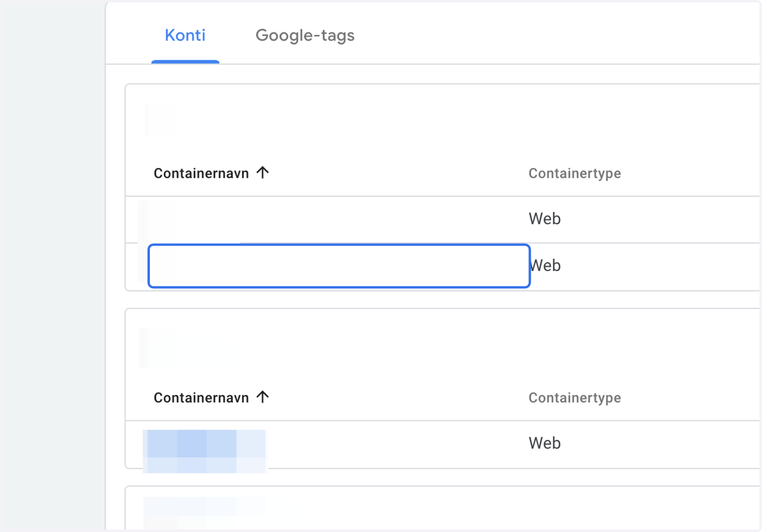Image resolution: width=762 pixels, height=532 pixels.
Task: Sort by Containernavn in the second account table
Action: pos(201,398)
